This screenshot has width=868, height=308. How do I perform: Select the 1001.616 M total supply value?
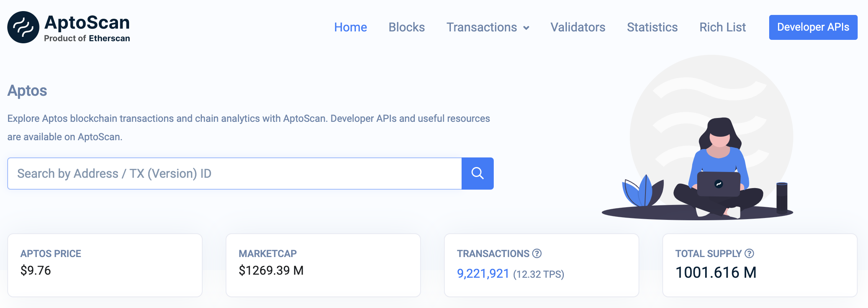tap(716, 272)
